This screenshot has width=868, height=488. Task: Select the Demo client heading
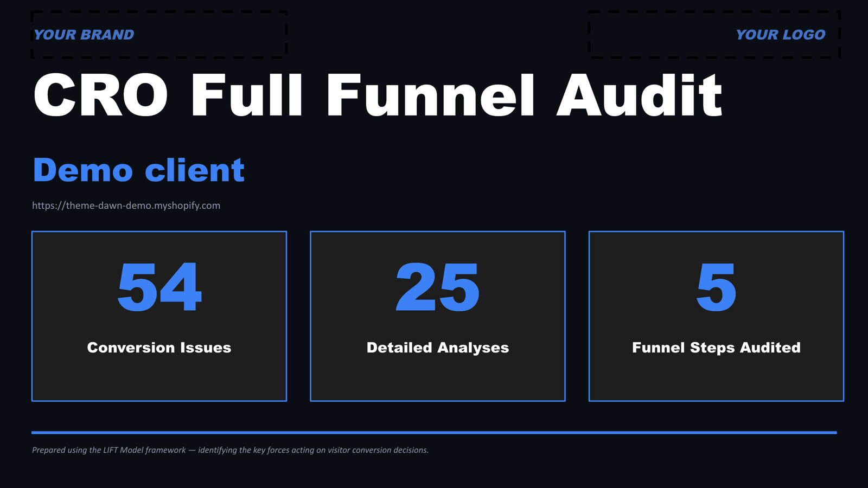pyautogui.click(x=139, y=170)
